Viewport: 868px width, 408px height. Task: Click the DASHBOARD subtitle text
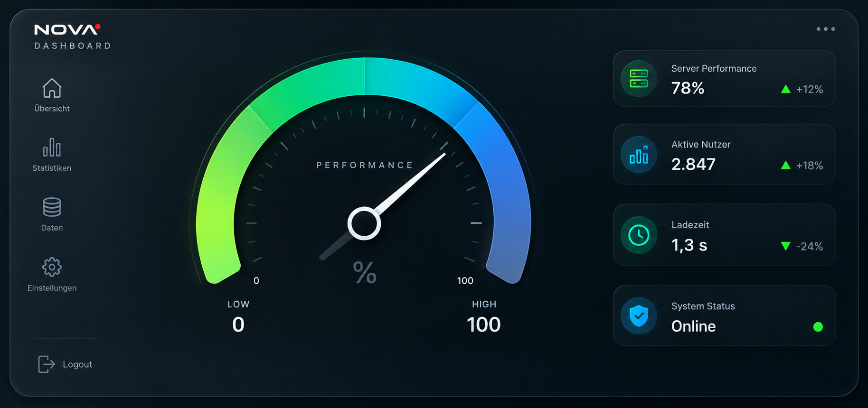coord(73,46)
